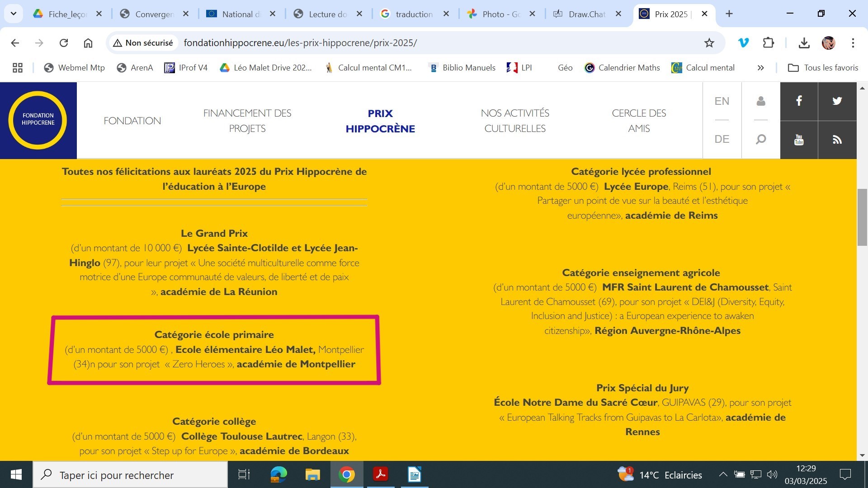Open the Chrome apps grid shortcut
The image size is (868, 488).
[18, 68]
